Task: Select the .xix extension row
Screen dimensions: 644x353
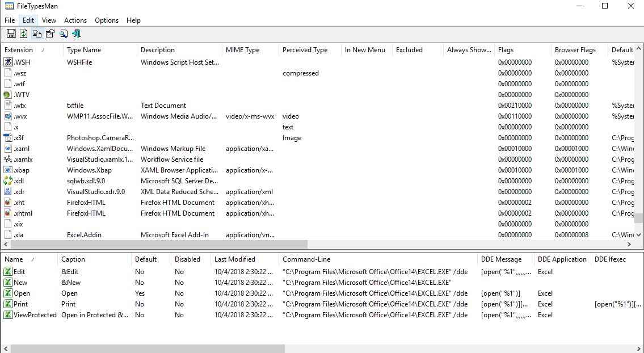Action: (318, 224)
